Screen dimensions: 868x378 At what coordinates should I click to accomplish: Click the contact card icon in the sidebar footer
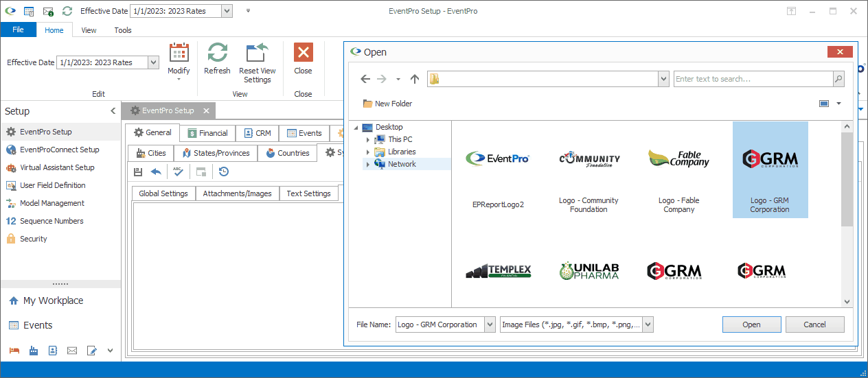click(52, 351)
